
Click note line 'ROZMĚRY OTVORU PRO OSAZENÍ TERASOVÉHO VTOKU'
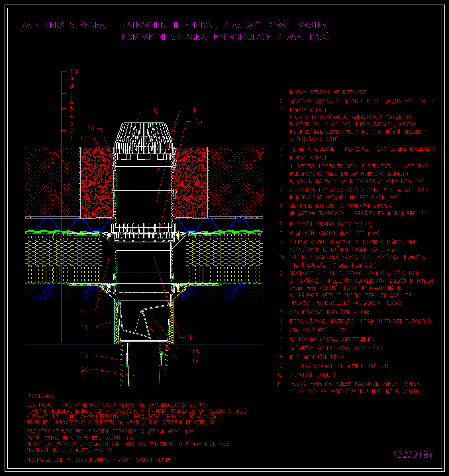click(x=96, y=432)
